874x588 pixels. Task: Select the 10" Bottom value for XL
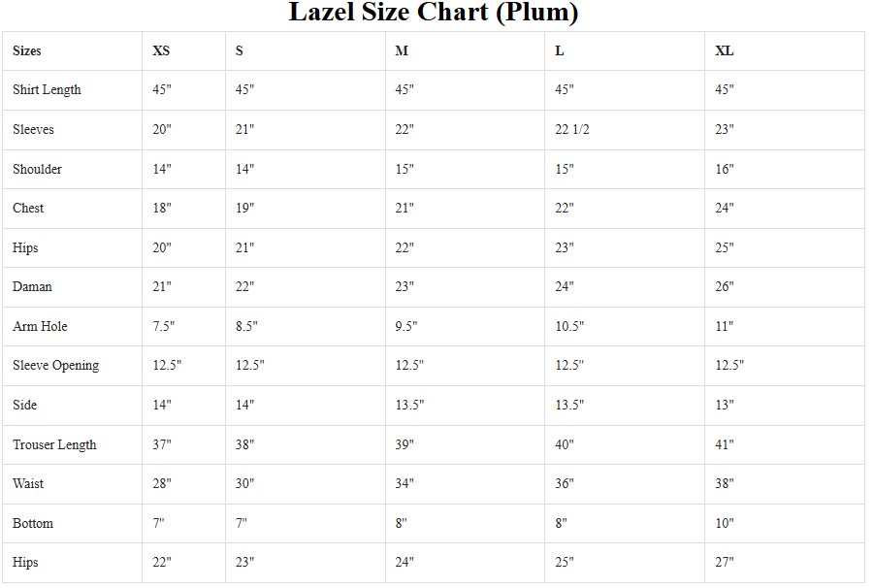[x=725, y=524]
